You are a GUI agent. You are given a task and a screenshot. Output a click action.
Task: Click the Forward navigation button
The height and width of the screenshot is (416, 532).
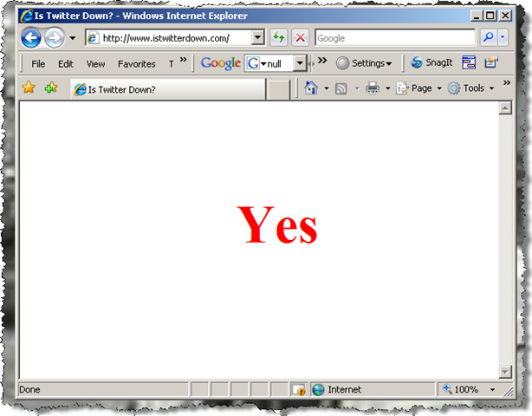coord(54,38)
